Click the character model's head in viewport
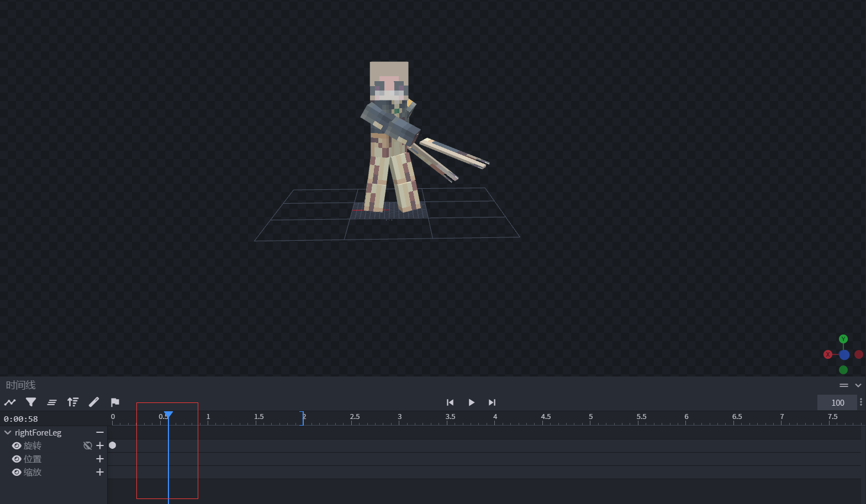This screenshot has width=866, height=504. [x=389, y=81]
